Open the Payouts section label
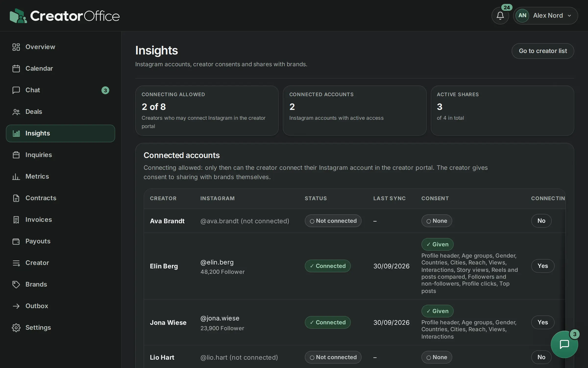Viewport: 588px width, 368px height. (x=38, y=241)
